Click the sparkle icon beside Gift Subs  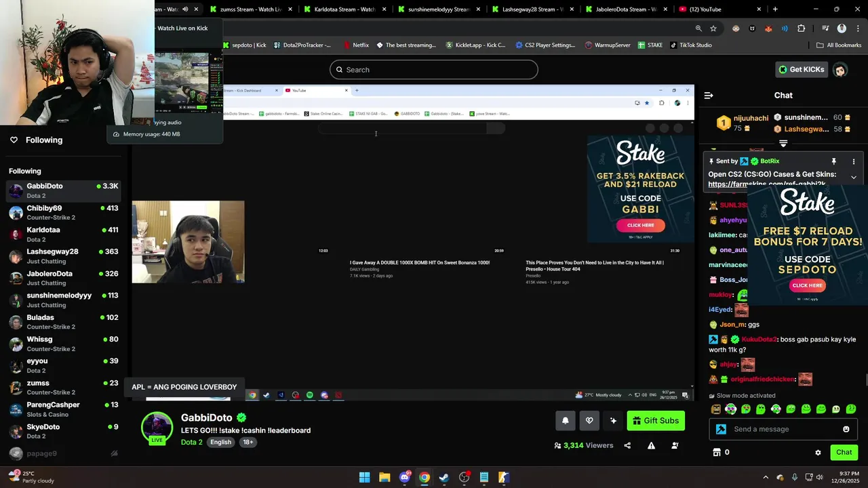(613, 421)
